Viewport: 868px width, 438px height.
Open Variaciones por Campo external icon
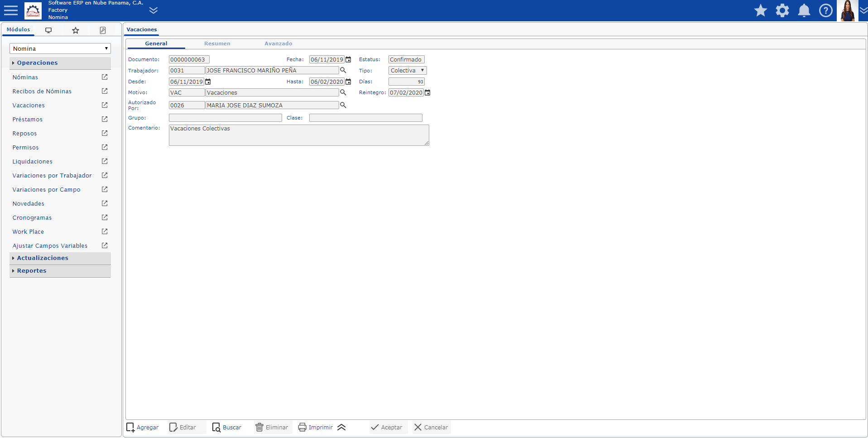(x=105, y=189)
